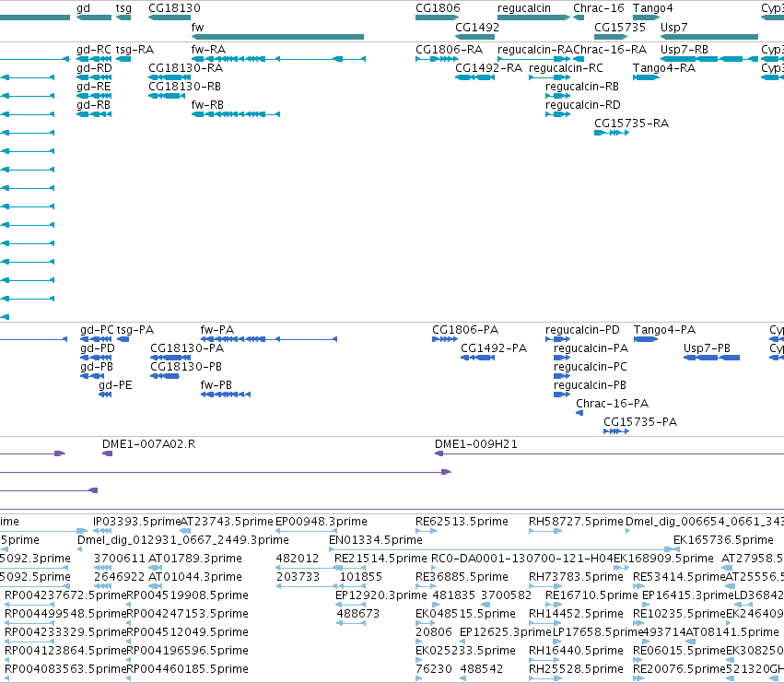Image resolution: width=784 pixels, height=683 pixels.
Task: Select the long fw gene bar
Action: pos(277,37)
